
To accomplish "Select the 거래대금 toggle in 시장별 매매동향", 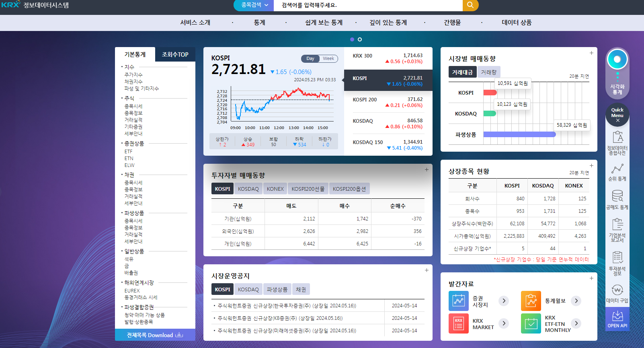I will click(x=462, y=72).
